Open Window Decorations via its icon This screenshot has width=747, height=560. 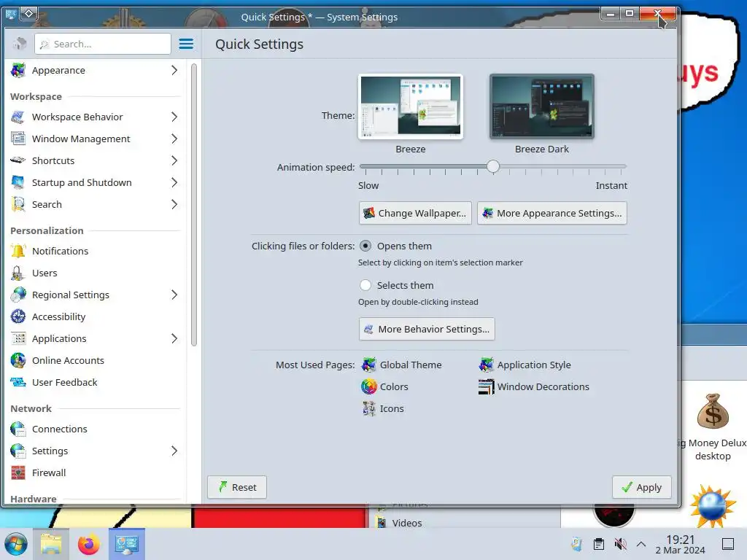tap(486, 386)
